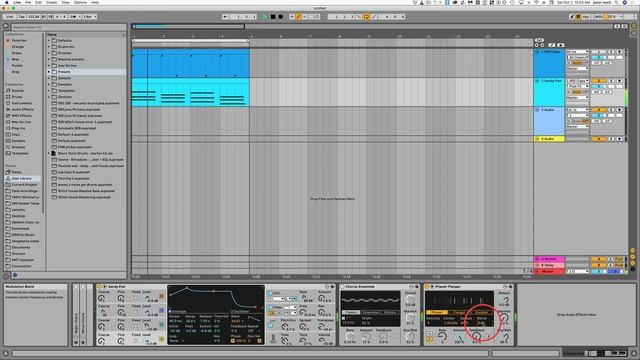
Task: Open the Drums category in browser
Action: (x=17, y=97)
